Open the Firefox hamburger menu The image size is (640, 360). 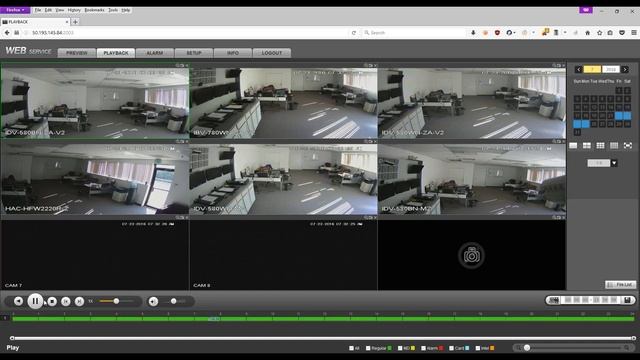click(633, 33)
